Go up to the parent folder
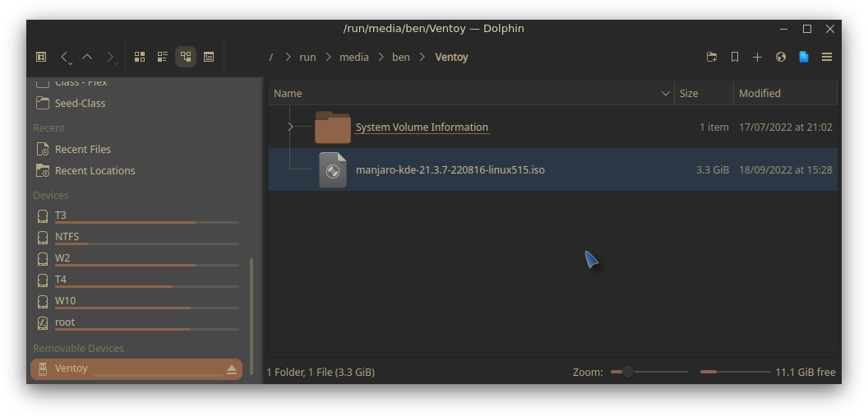This screenshot has height=417, width=868. [x=87, y=57]
